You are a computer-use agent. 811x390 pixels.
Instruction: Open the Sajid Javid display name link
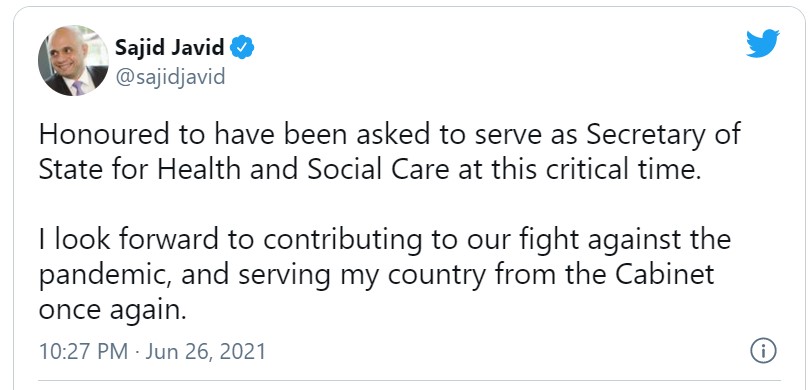pos(170,48)
